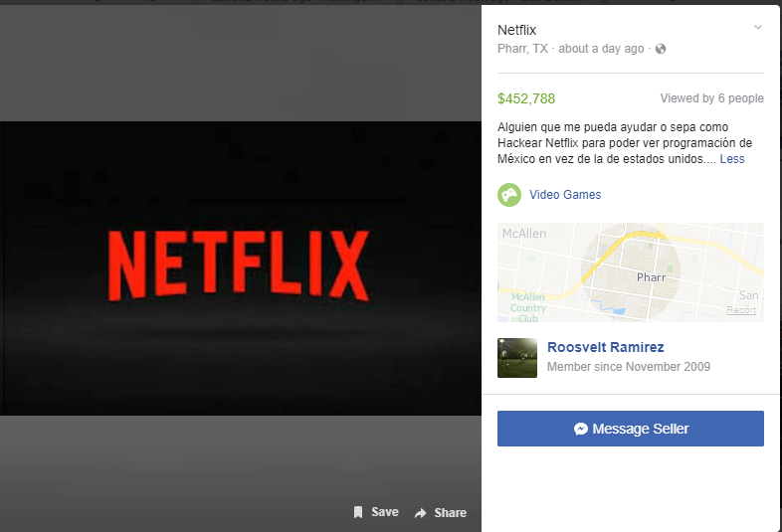The image size is (782, 532).
Task: Open the listing options chevron menu
Action: (x=757, y=28)
